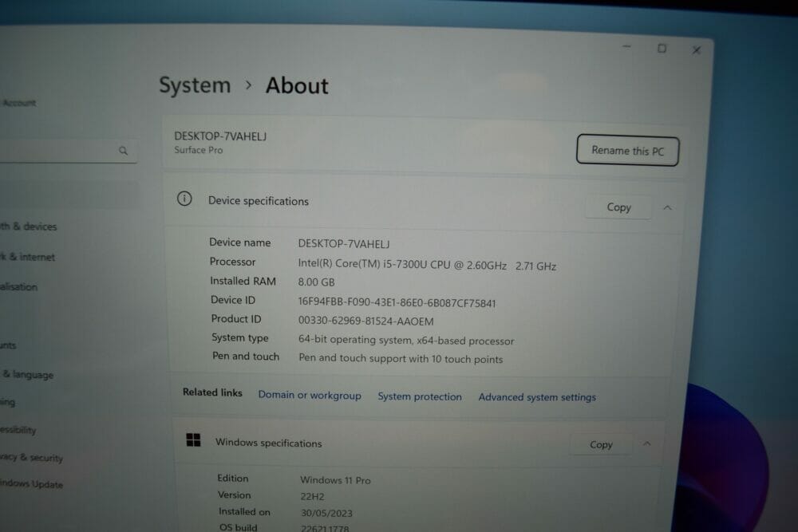Collapse the Device specifications section chevron
Screen dimensions: 798x532
click(x=668, y=207)
